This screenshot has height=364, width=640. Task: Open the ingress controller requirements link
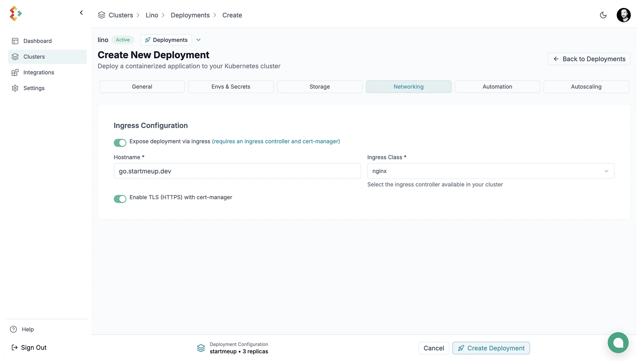[x=276, y=141]
